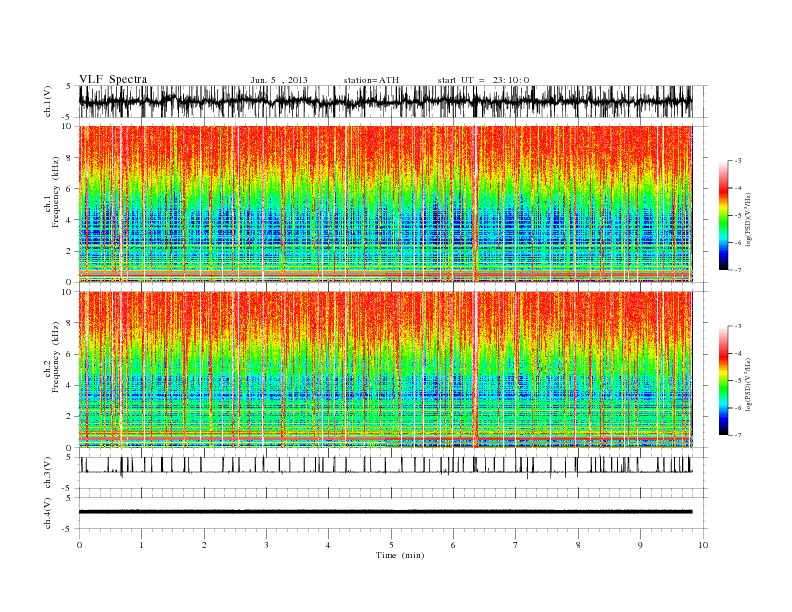Click the ch.1 "Frequency (kHz)" axis label
792x612 pixels.
pos(56,192)
